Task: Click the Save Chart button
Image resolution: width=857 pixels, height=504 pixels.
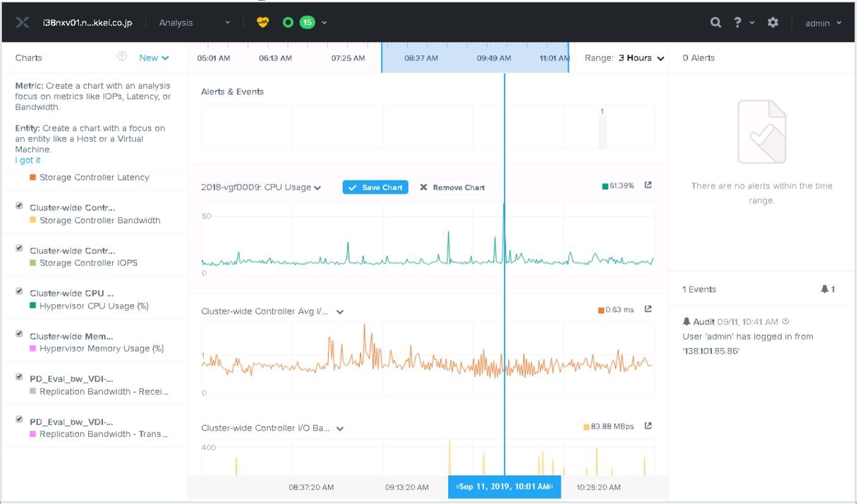Action: tap(376, 187)
